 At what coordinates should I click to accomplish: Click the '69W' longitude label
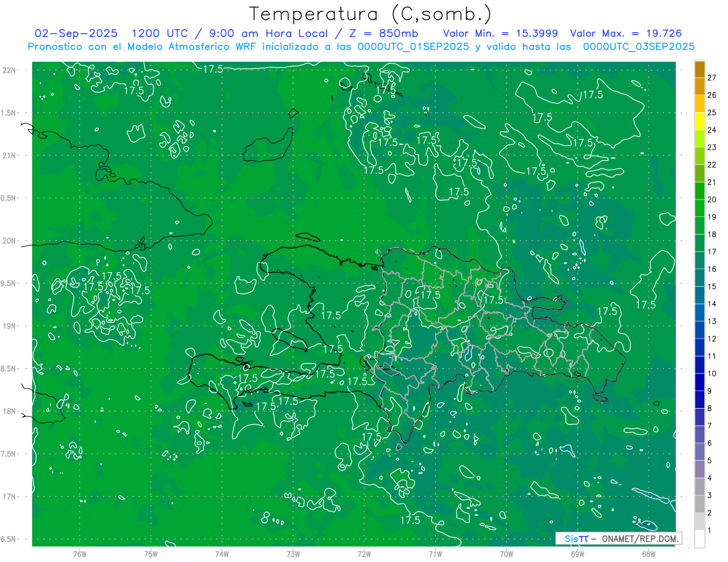click(578, 554)
